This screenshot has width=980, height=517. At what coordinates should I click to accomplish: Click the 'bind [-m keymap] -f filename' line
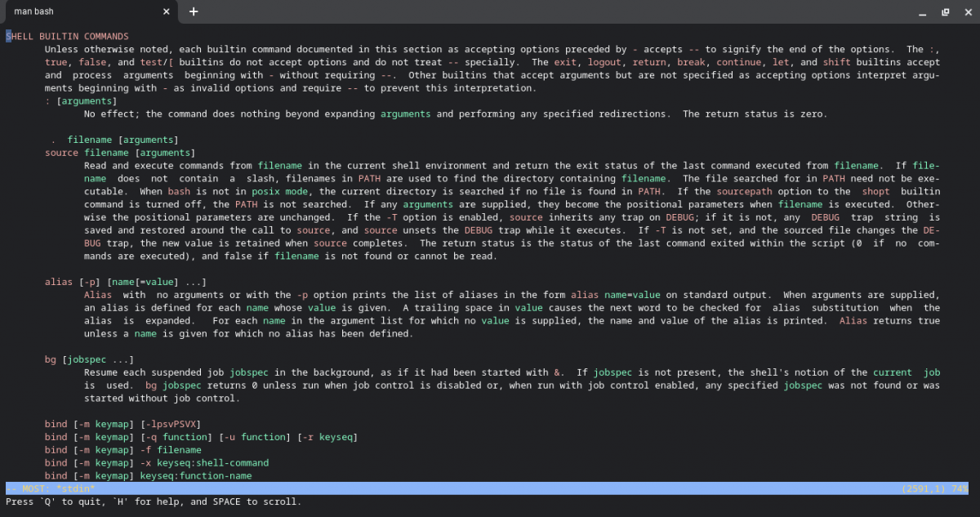coord(122,450)
